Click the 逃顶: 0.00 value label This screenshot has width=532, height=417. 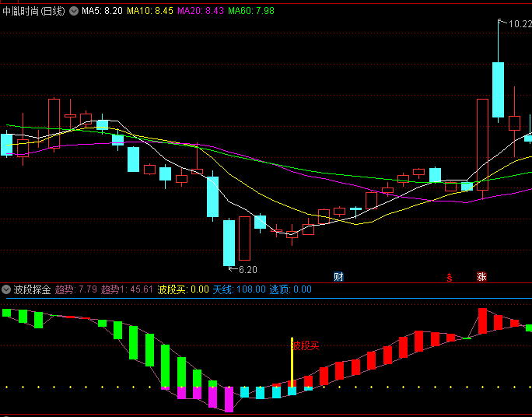pyautogui.click(x=290, y=289)
